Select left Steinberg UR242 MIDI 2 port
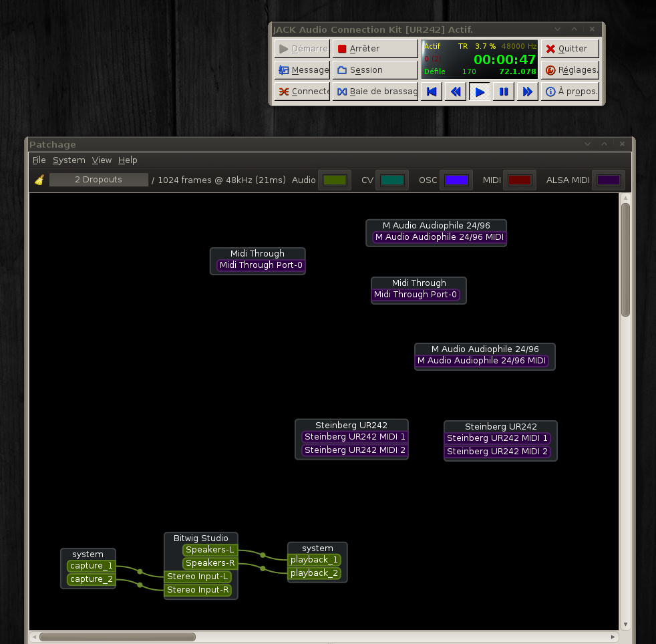Image resolution: width=656 pixels, height=644 pixels. coord(355,450)
